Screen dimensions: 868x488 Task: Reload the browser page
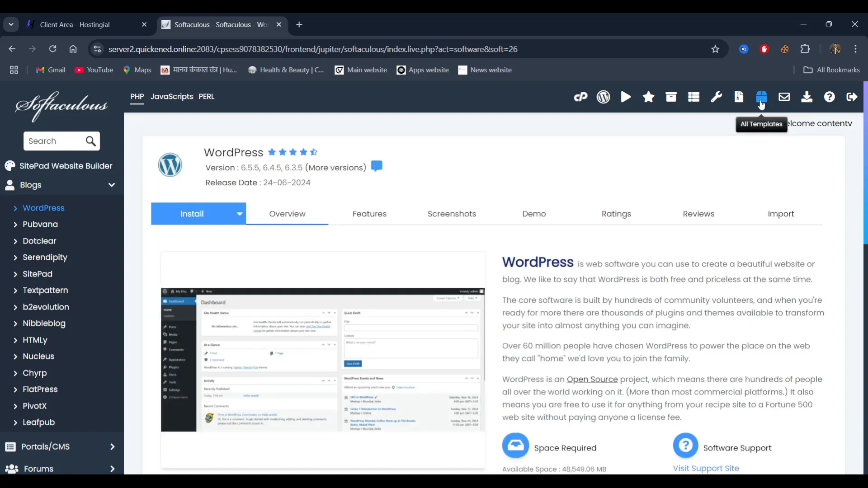click(x=52, y=49)
